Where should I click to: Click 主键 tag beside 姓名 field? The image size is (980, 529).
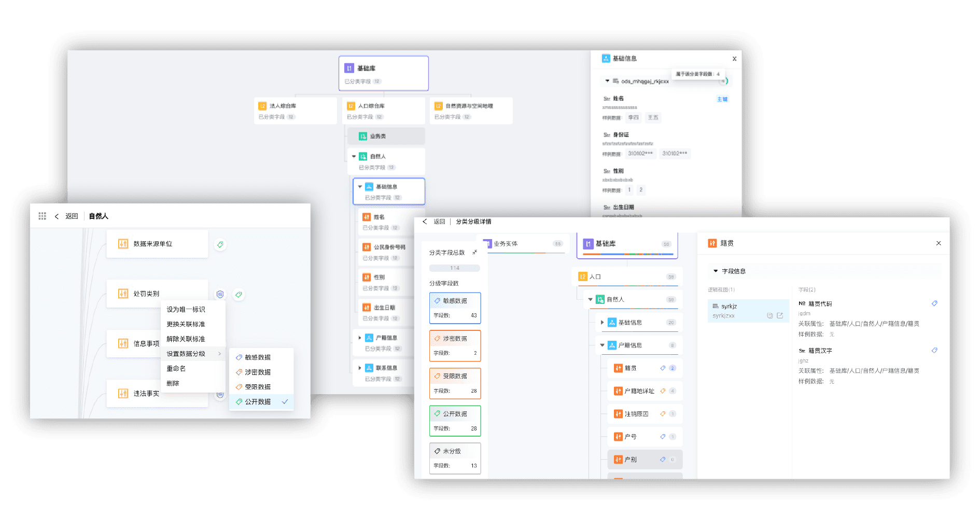tap(722, 99)
